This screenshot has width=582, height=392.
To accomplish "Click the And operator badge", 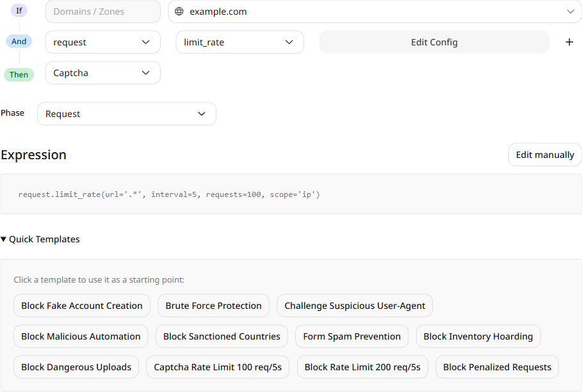I will 19,41.
